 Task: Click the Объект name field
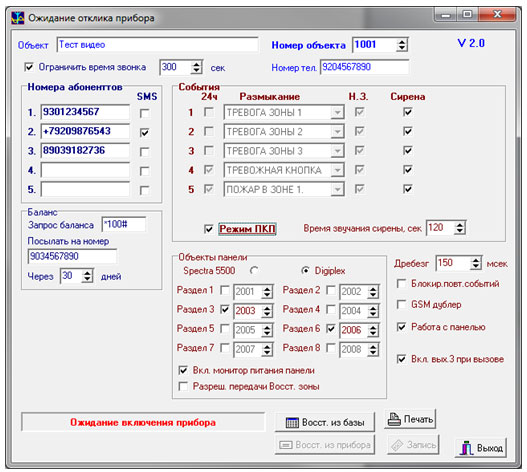click(x=158, y=45)
